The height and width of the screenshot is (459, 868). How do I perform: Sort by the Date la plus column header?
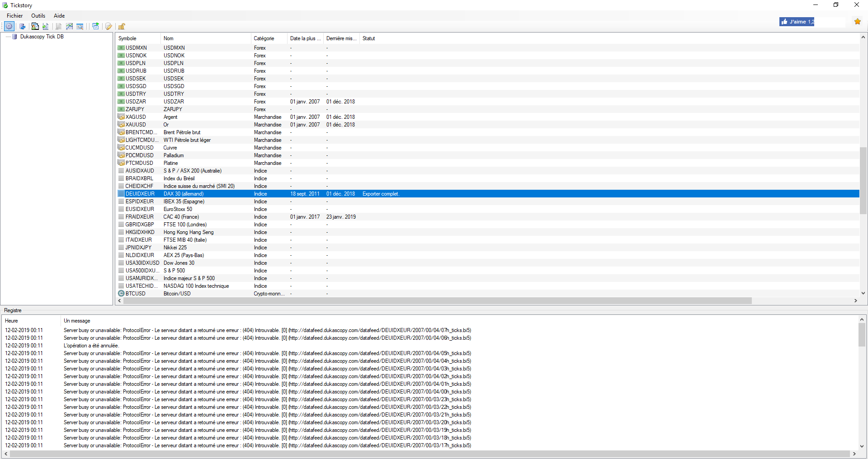click(x=305, y=38)
